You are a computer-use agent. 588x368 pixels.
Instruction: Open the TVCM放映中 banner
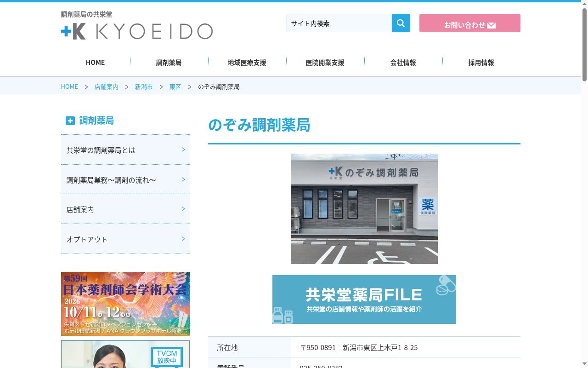point(125,354)
